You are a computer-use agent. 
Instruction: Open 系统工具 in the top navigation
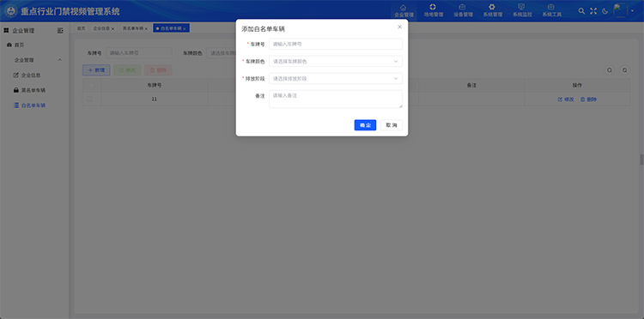click(x=551, y=11)
